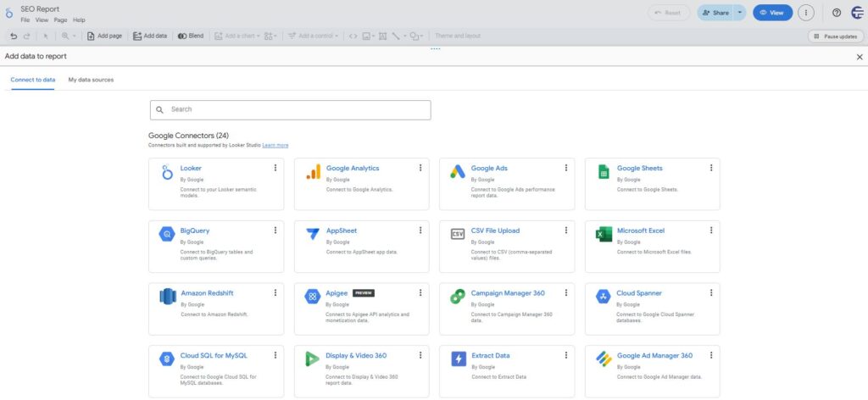Open the Google Sheets card three-dot menu

pos(711,168)
